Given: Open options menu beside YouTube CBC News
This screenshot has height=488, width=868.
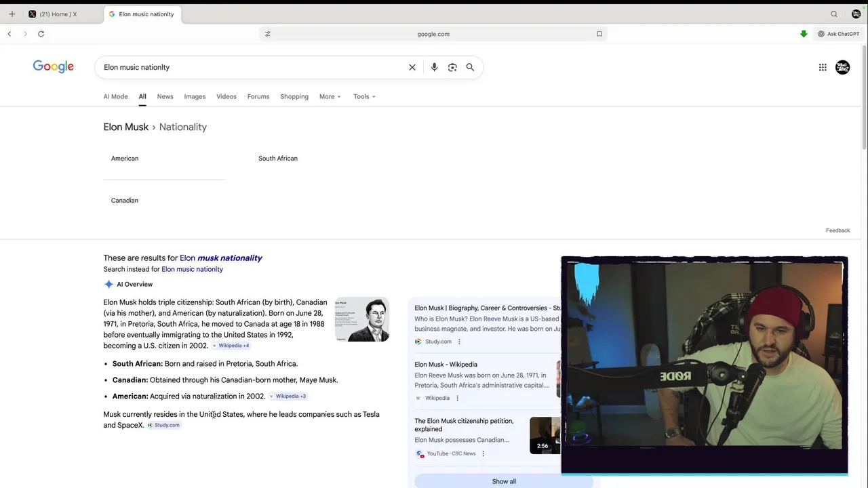Looking at the screenshot, I should click(483, 453).
